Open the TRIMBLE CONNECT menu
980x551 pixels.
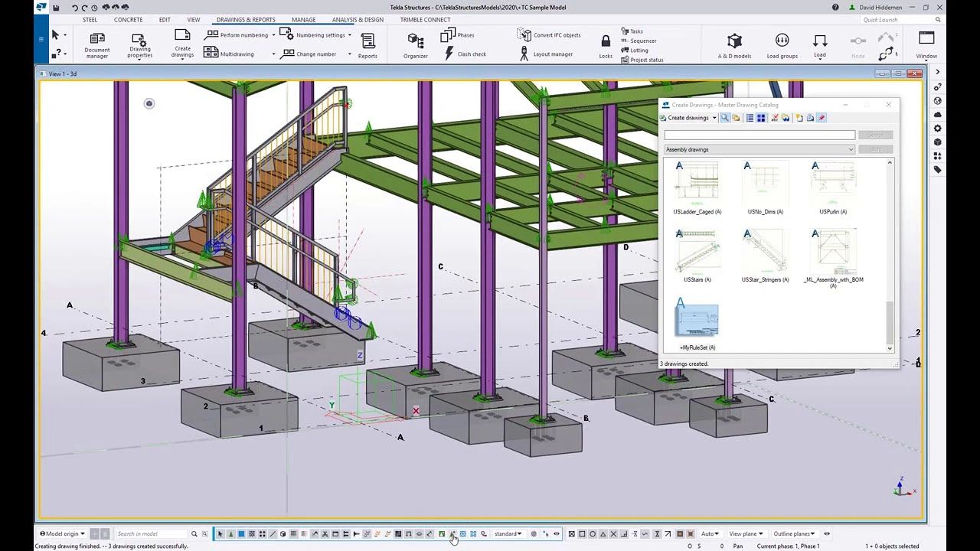[x=425, y=20]
